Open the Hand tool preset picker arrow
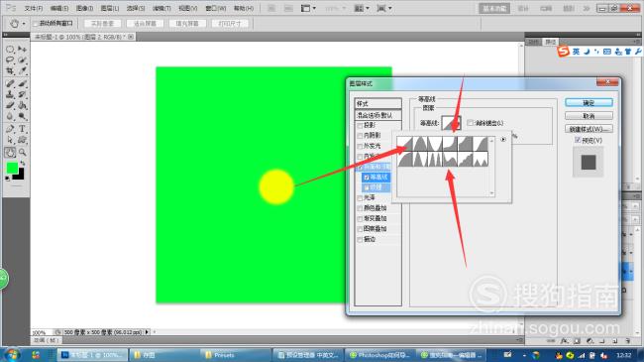The image size is (644, 362). tap(24, 24)
